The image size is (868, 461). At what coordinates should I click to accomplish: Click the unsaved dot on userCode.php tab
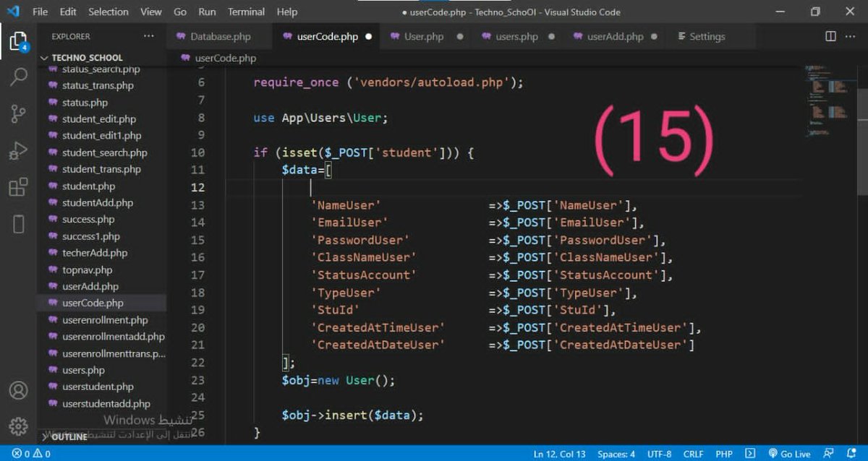369,37
